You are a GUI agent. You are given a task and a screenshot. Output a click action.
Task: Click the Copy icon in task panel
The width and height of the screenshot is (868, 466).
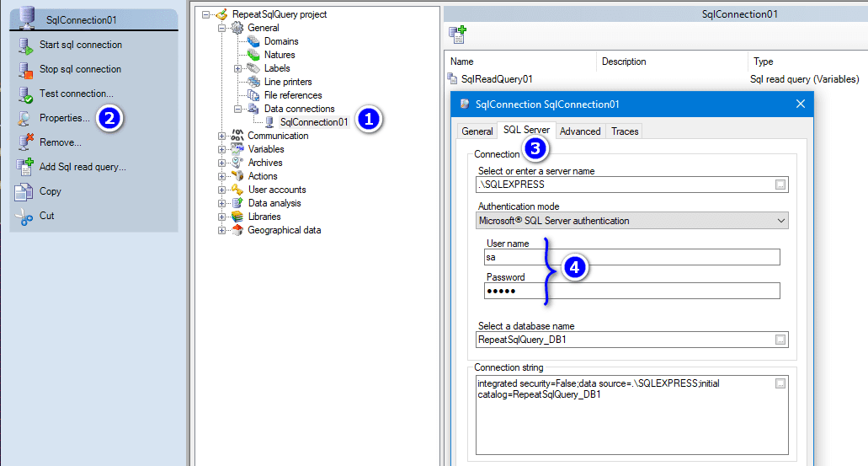(24, 191)
